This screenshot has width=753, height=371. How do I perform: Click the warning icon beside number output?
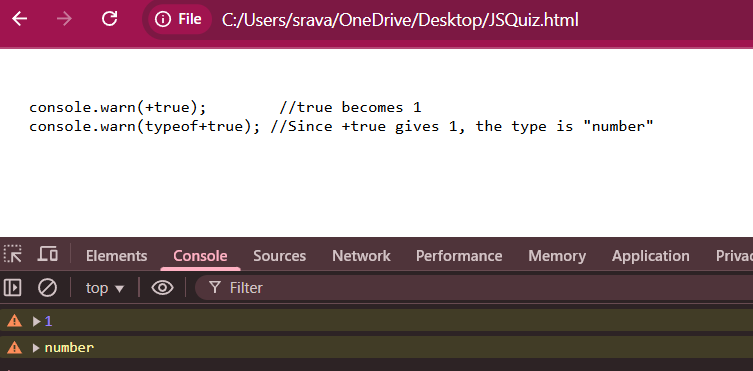14,347
